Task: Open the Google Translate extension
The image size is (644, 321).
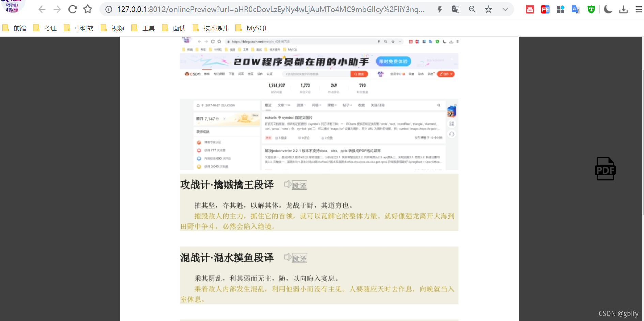Action: (576, 9)
